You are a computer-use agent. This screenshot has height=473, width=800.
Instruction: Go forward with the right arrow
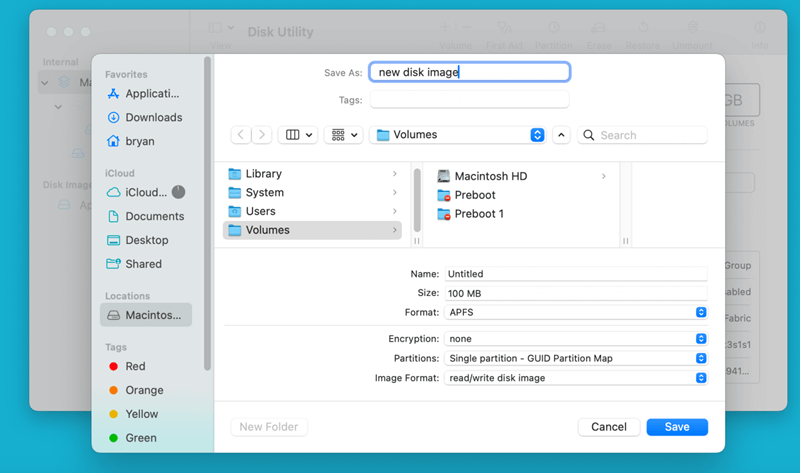click(x=262, y=135)
